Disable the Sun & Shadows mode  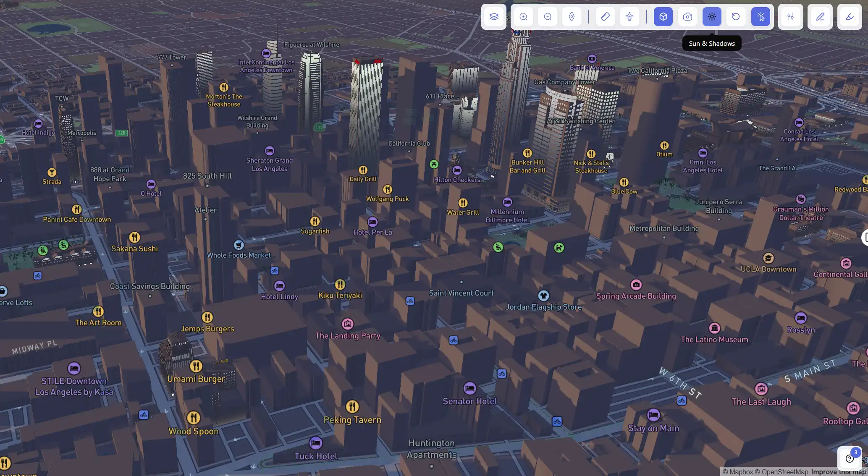(711, 17)
